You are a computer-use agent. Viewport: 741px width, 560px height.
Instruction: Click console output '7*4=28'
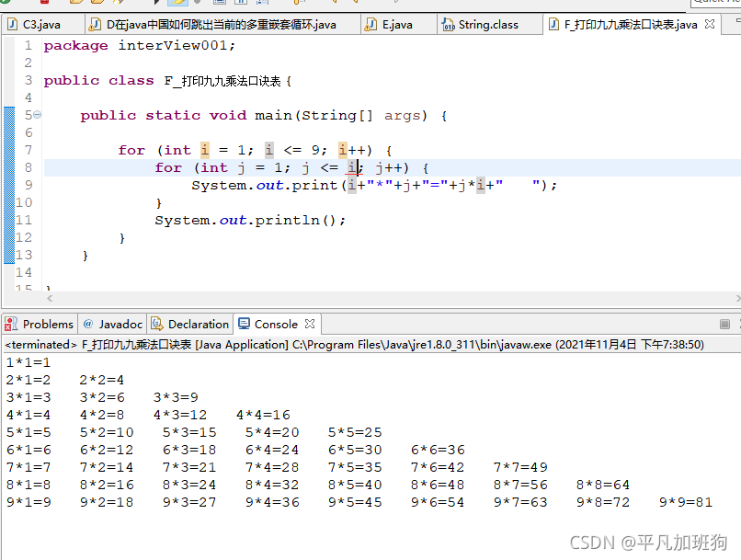(272, 467)
